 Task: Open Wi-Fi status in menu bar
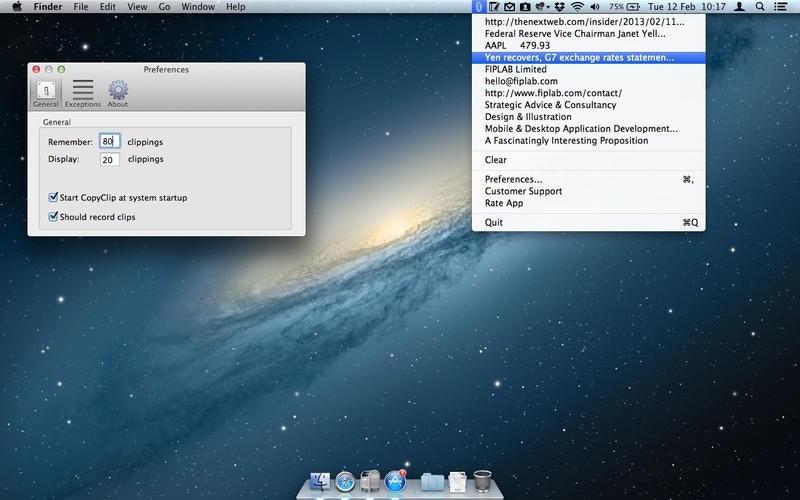pos(577,7)
